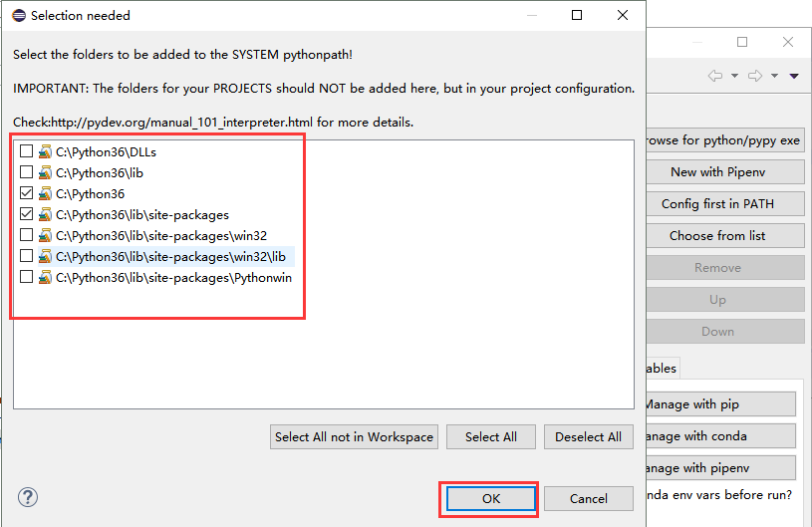The height and width of the screenshot is (527, 812).
Task: Select the C:\Python36 path text
Action: click(90, 193)
